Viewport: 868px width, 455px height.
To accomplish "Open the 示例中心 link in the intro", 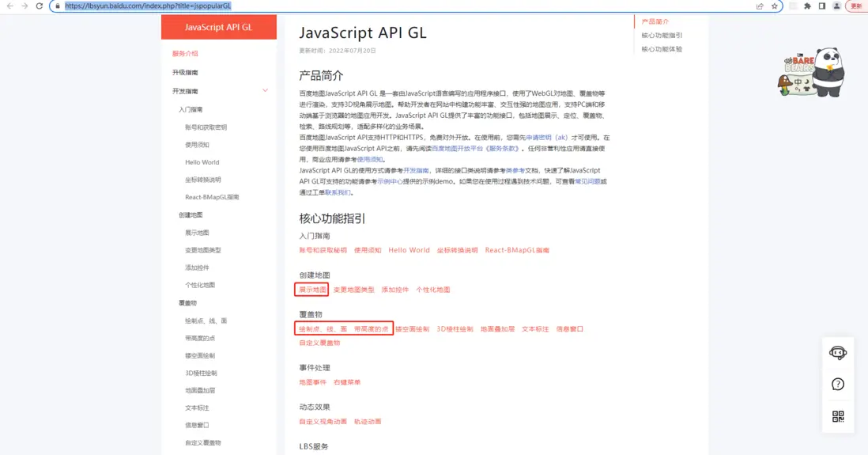I will 391,182.
